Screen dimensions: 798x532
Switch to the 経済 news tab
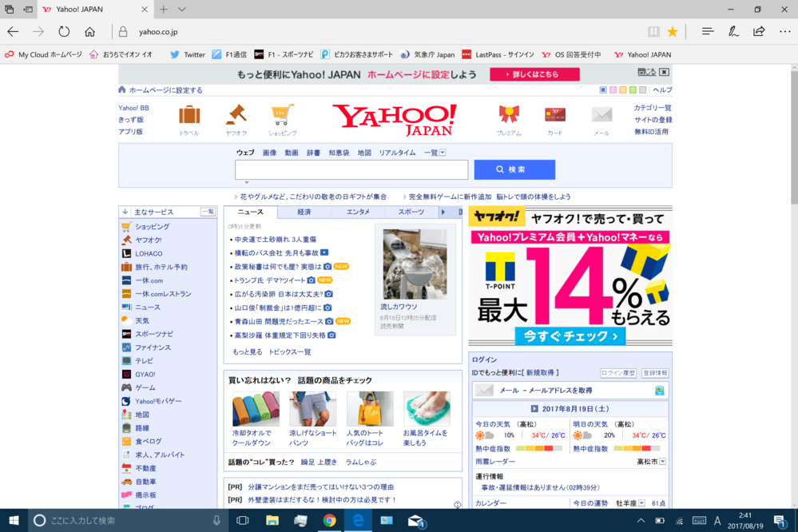click(304, 212)
